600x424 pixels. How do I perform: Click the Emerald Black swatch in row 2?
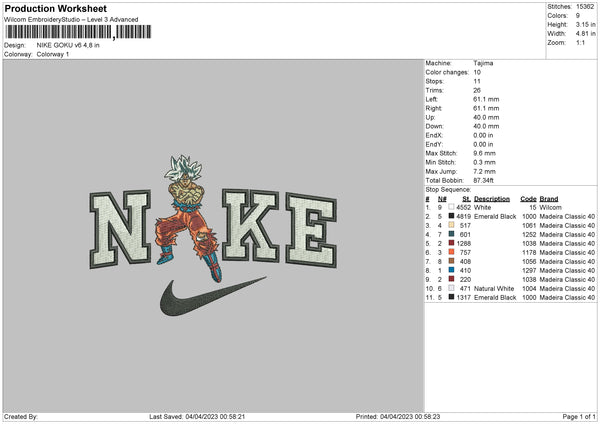pyautogui.click(x=451, y=216)
